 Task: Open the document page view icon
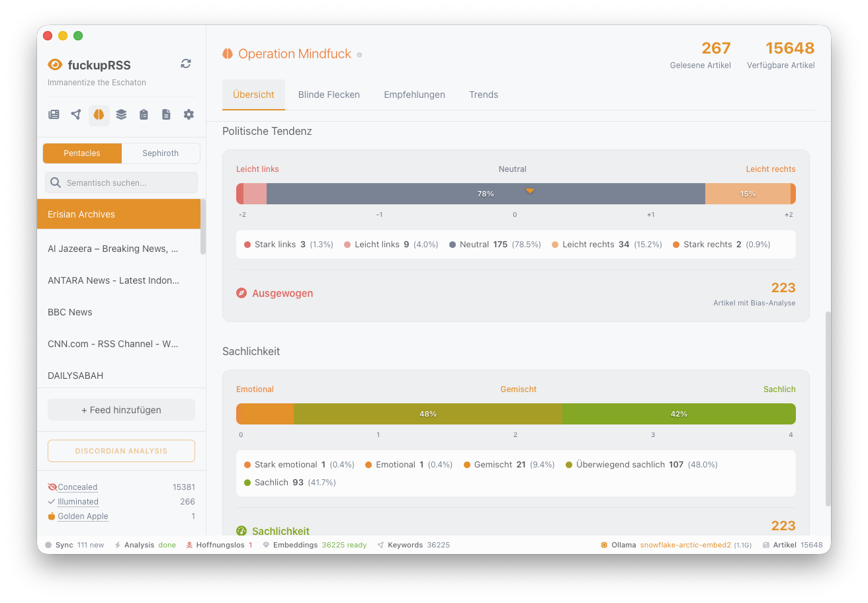(x=166, y=114)
